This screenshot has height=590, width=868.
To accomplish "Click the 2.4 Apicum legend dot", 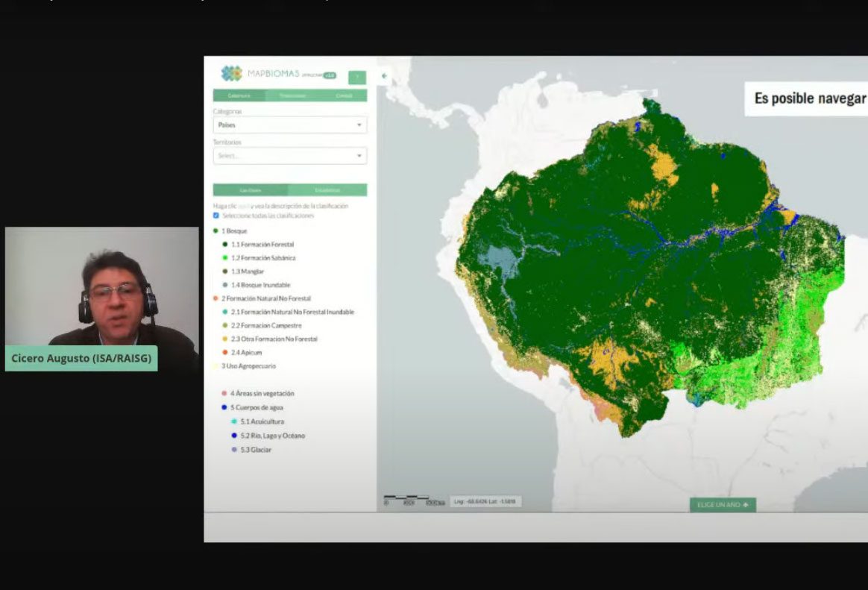I will (224, 353).
